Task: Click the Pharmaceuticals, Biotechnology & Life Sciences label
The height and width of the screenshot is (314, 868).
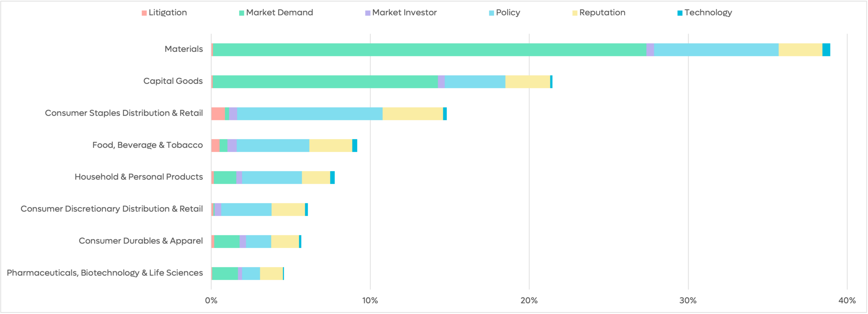Action: 105,273
